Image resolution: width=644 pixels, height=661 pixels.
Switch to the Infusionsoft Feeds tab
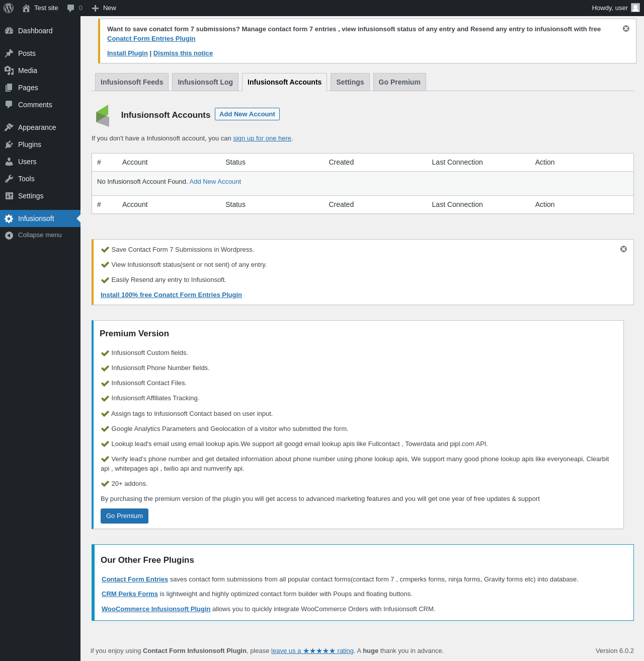[x=132, y=82]
